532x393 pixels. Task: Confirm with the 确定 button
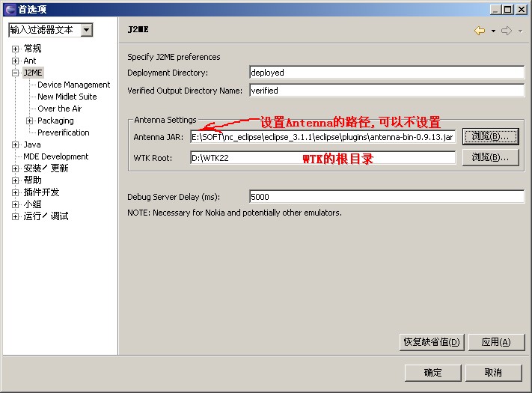click(433, 373)
